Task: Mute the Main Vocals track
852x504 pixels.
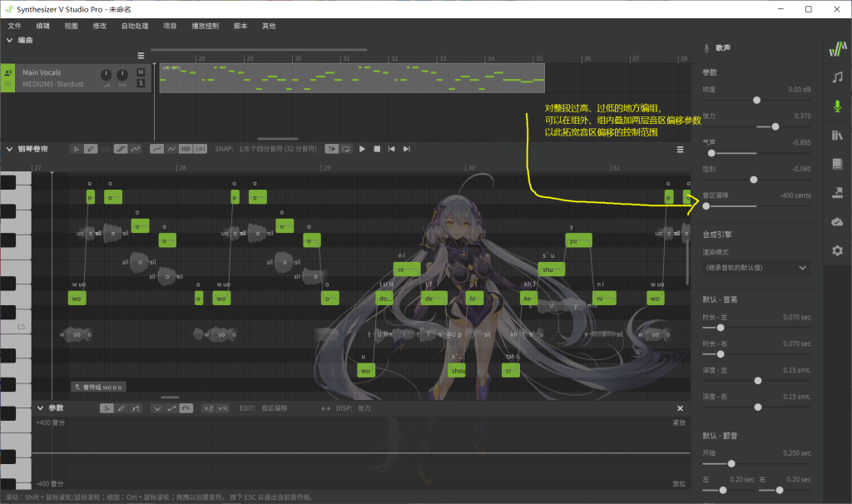Action: (141, 72)
